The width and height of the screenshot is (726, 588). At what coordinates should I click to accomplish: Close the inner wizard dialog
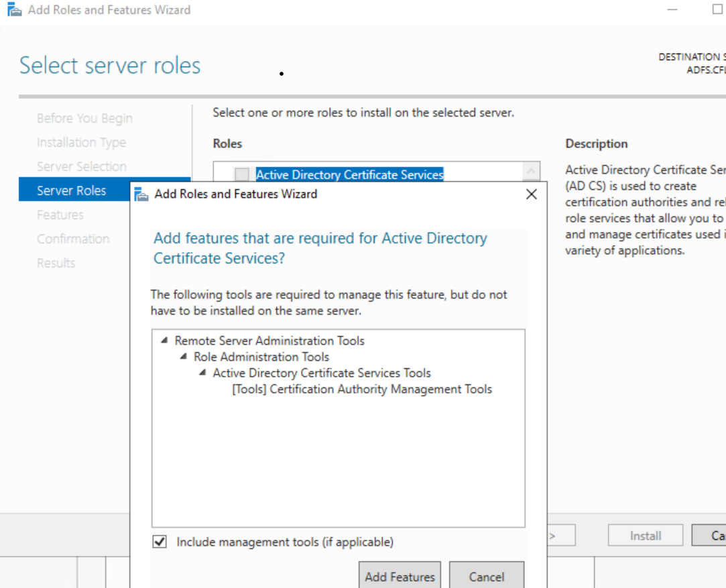point(532,194)
